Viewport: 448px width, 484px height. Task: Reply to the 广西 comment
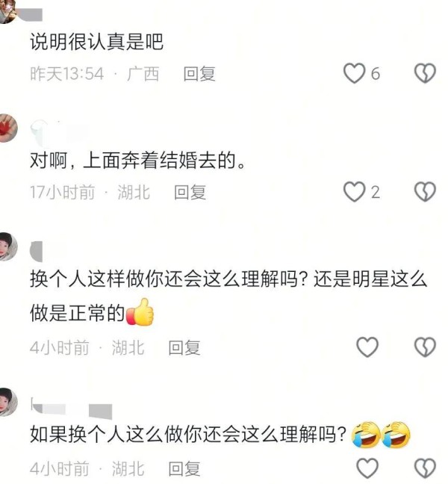pyautogui.click(x=199, y=74)
